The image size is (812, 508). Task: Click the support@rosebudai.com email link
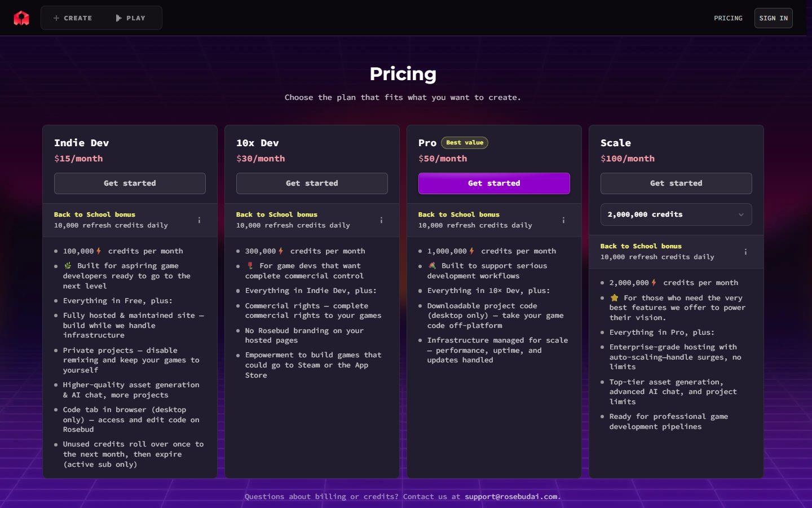click(511, 497)
